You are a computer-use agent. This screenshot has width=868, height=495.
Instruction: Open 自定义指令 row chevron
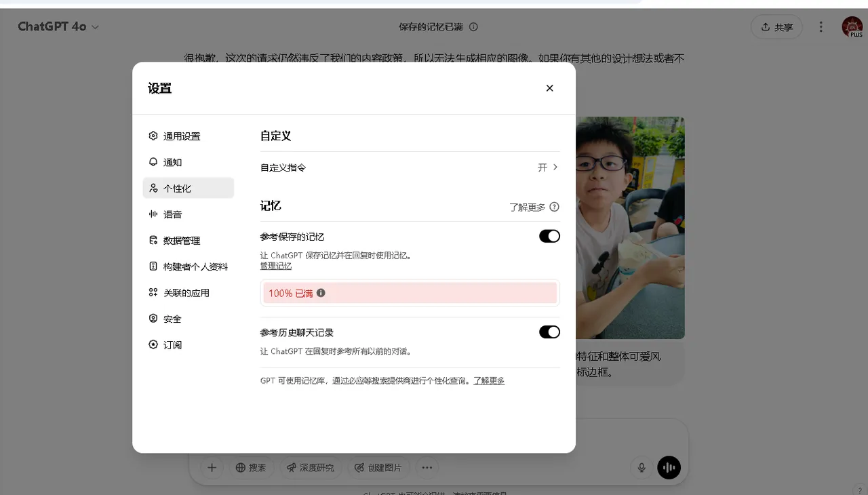pos(555,167)
